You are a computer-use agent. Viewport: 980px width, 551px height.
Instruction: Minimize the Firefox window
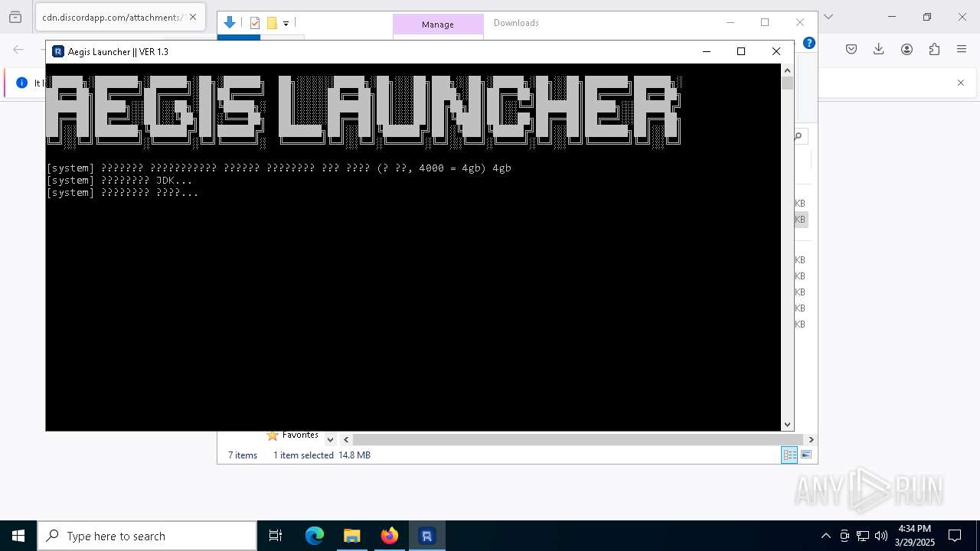[892, 17]
